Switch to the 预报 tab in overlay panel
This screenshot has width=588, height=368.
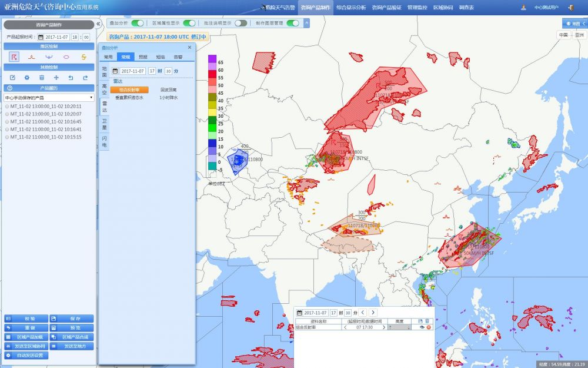[x=143, y=57]
